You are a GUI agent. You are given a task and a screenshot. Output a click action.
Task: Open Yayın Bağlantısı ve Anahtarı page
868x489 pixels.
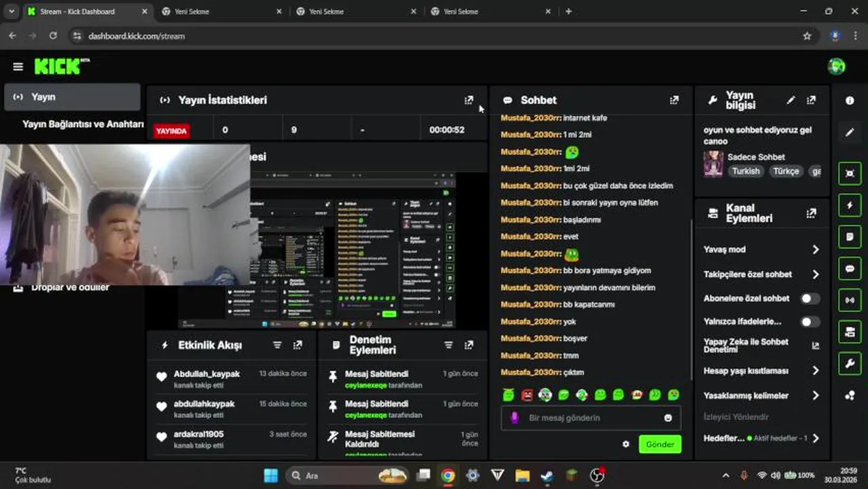[83, 124]
